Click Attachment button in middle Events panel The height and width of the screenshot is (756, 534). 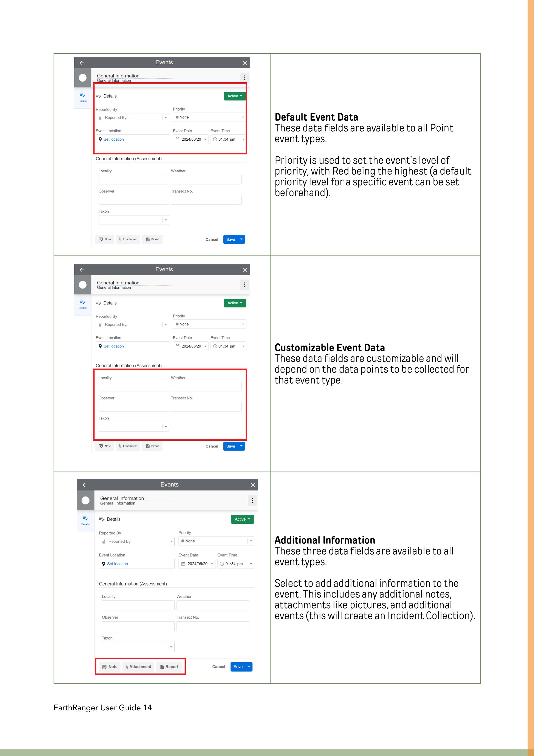pos(128,446)
